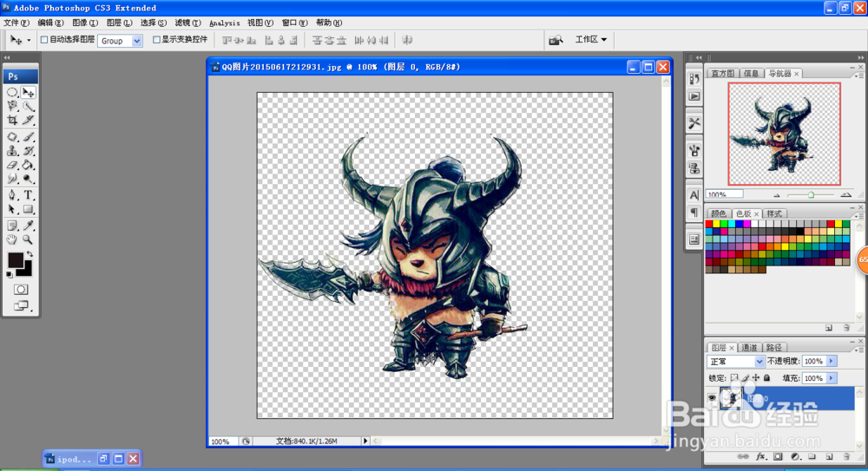
Task: Open the 图像 menu
Action: point(85,23)
